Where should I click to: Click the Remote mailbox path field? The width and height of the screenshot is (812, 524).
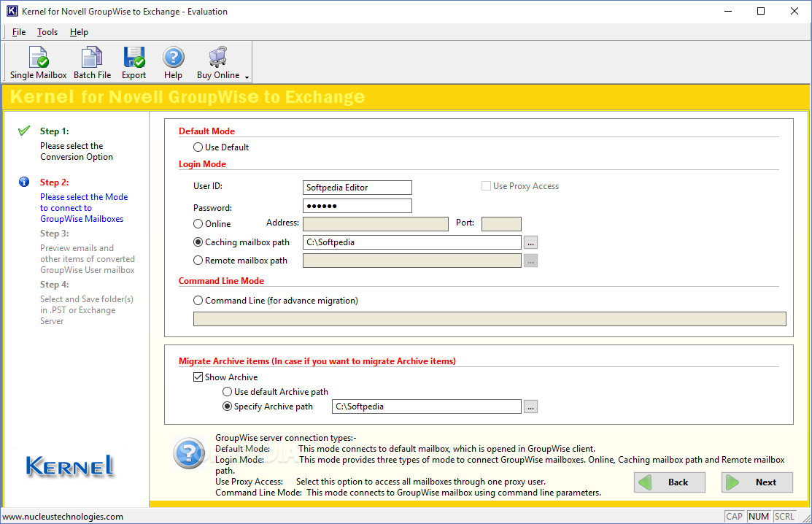click(x=412, y=261)
